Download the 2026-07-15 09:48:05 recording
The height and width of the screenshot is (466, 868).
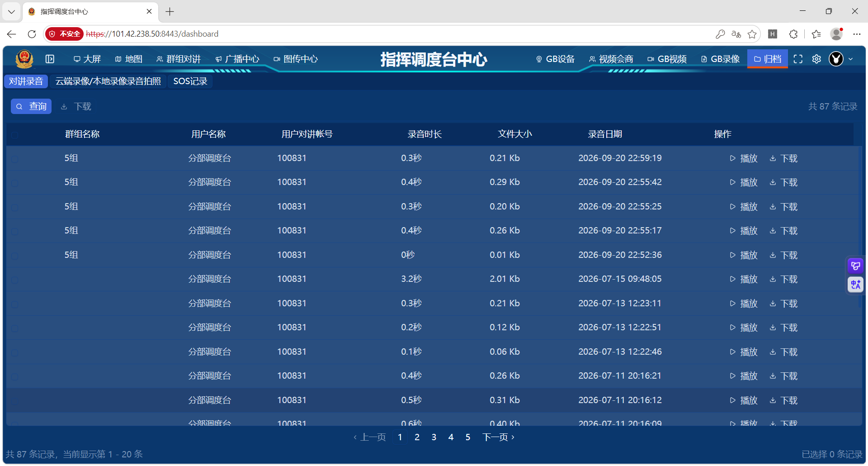783,279
